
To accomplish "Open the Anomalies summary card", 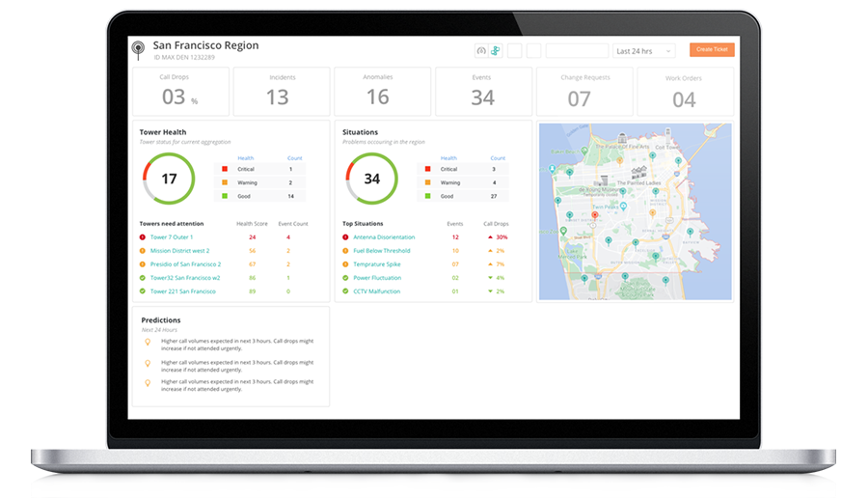I will (378, 92).
